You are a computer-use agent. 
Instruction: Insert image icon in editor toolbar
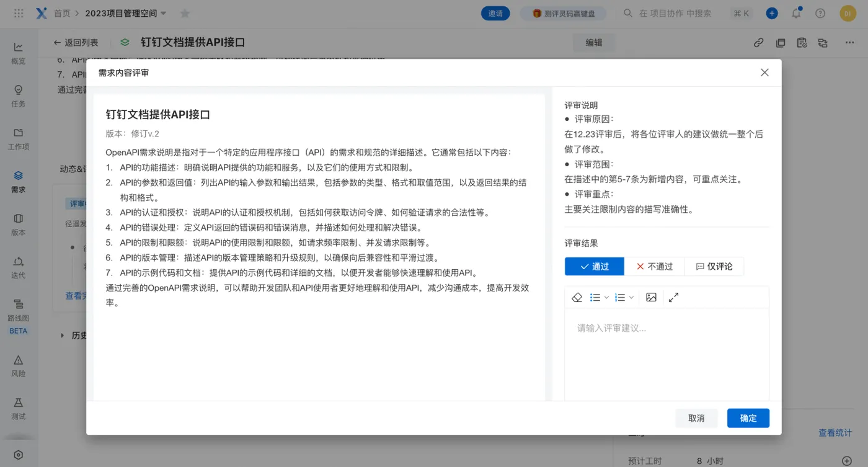[651, 297]
